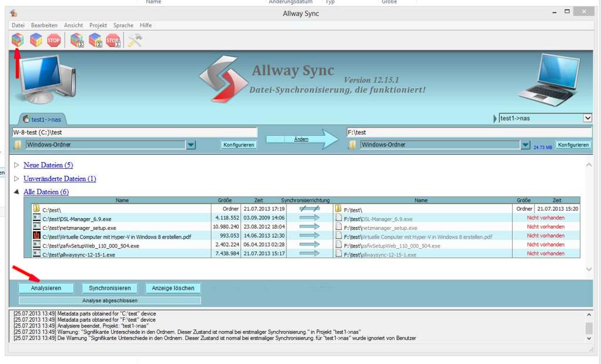
Task: Click the right path field F:\test
Action: pos(469,132)
